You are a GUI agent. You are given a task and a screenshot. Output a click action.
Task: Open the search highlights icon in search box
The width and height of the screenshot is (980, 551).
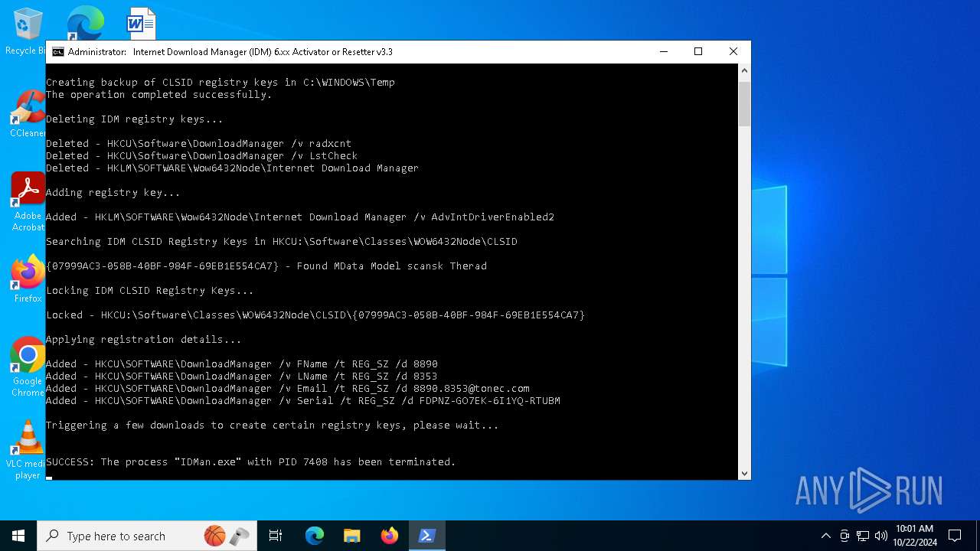227,536
